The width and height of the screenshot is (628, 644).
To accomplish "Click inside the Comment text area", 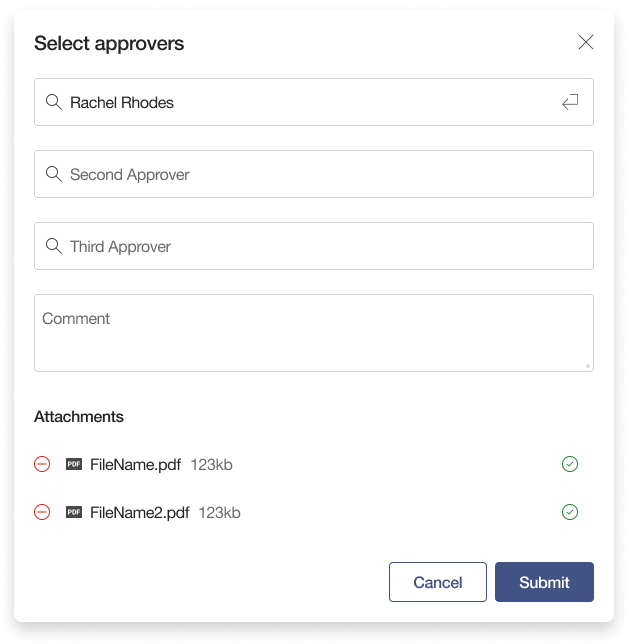I will coord(314,333).
